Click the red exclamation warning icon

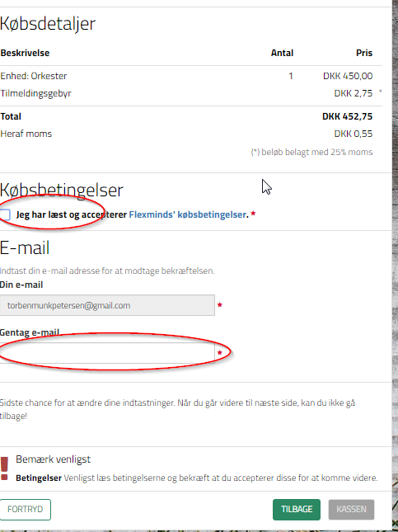coord(4,468)
